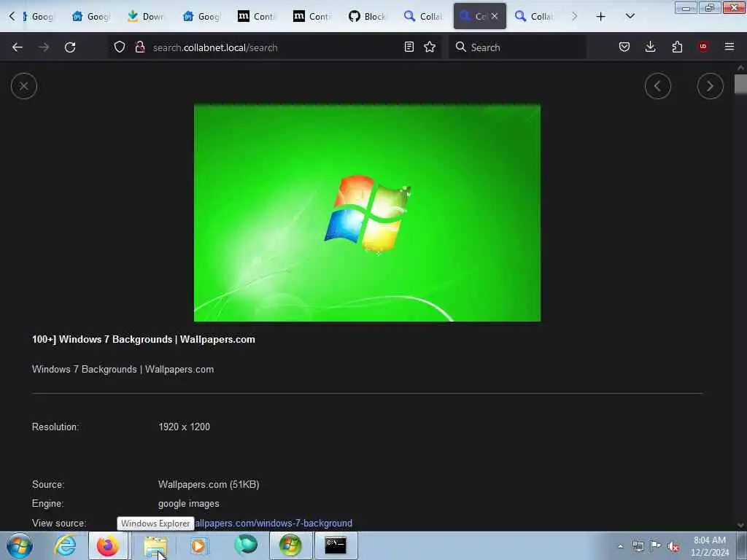Click the Windows flag taskbar icon
Viewport: 747px width, 560px height.
tap(290, 545)
